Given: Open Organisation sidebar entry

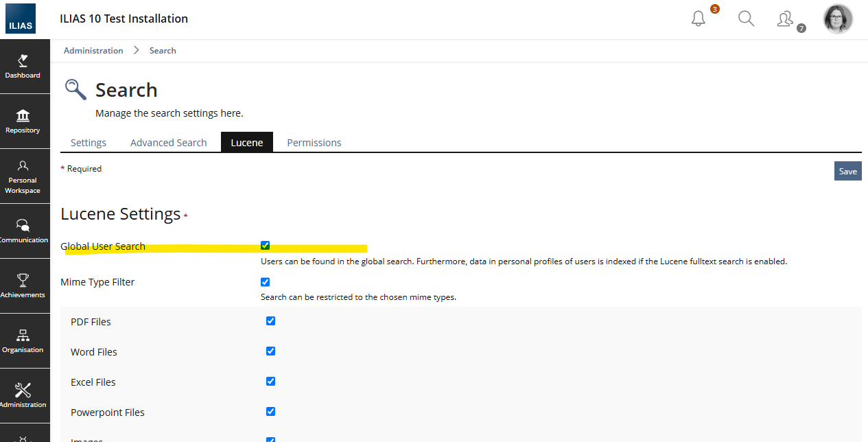Looking at the screenshot, I should [24, 341].
